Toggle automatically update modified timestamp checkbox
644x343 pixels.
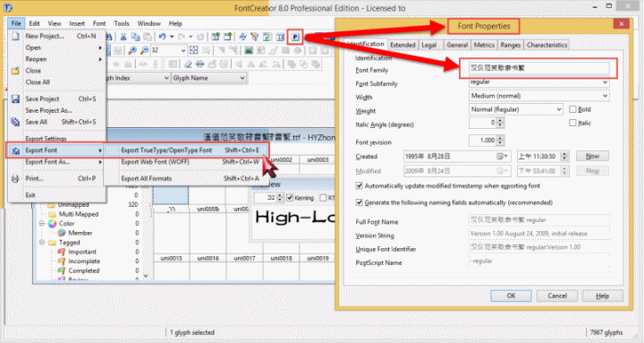[x=359, y=186]
